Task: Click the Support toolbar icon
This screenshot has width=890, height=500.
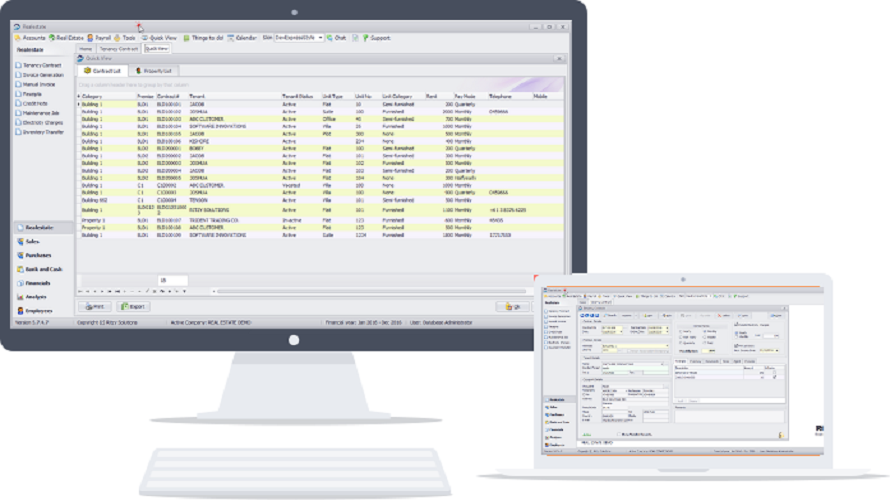Action: [376, 38]
